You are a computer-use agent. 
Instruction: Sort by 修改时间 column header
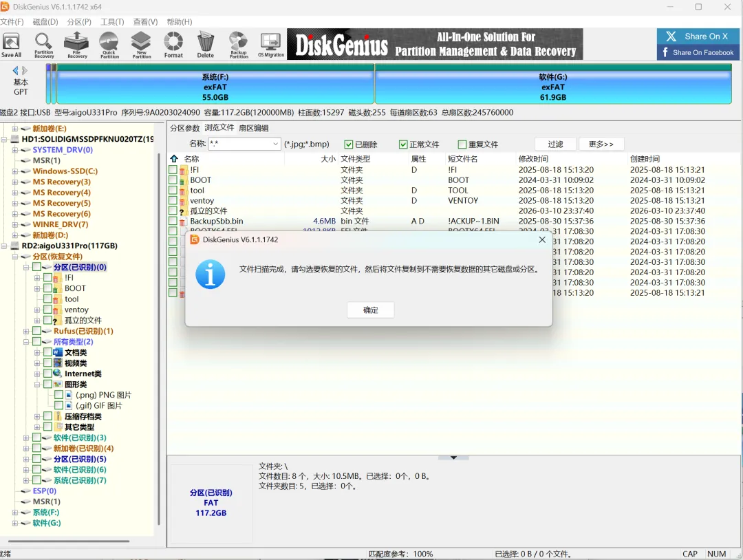(x=533, y=159)
